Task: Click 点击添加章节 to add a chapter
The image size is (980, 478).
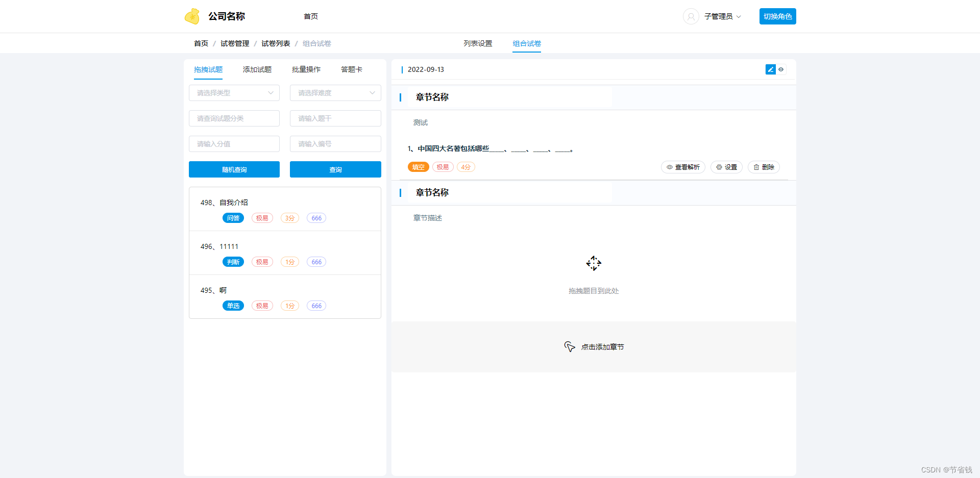Action: [602, 347]
